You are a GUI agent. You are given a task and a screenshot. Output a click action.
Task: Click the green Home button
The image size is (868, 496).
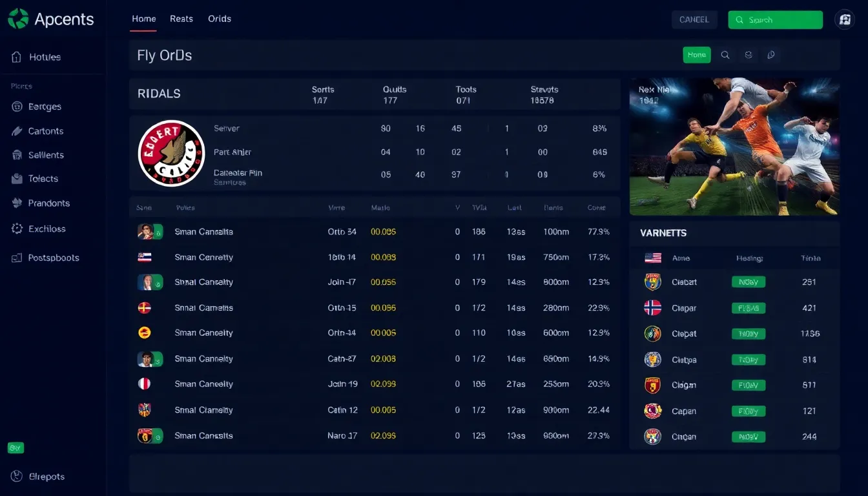click(696, 55)
